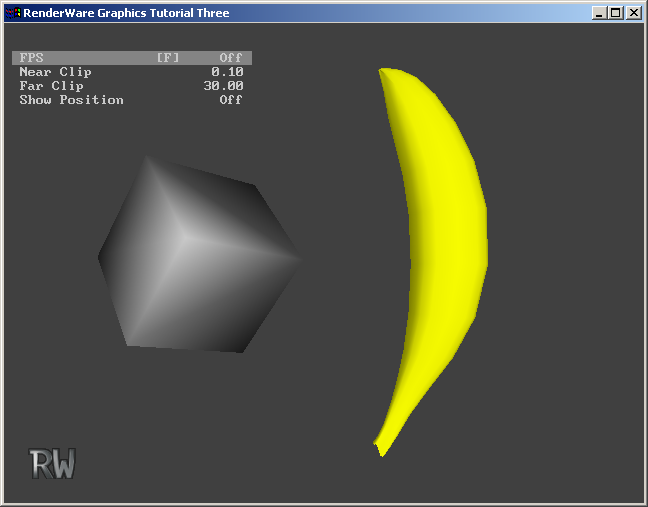Click the RenderWare app icon in title bar
The image size is (648, 507).
click(x=12, y=13)
